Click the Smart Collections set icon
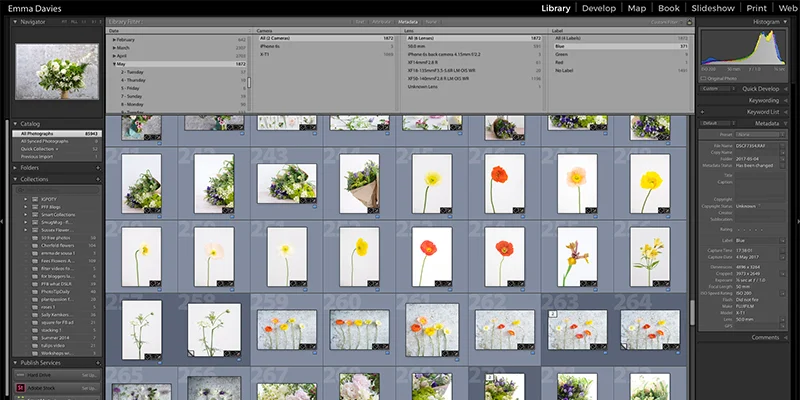 coord(35,215)
